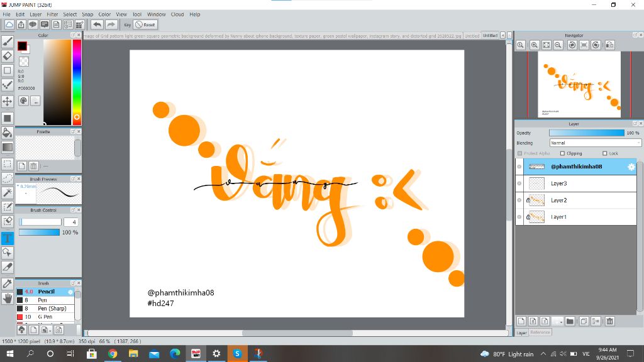This screenshot has height=362, width=644.
Task: Toggle the Protect Alpha checkbox
Action: click(x=520, y=153)
